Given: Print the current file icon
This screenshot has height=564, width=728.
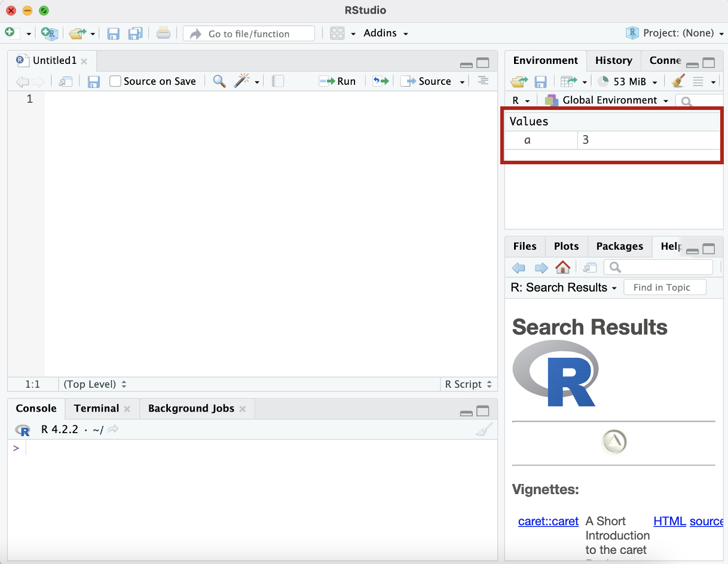Looking at the screenshot, I should click(163, 33).
